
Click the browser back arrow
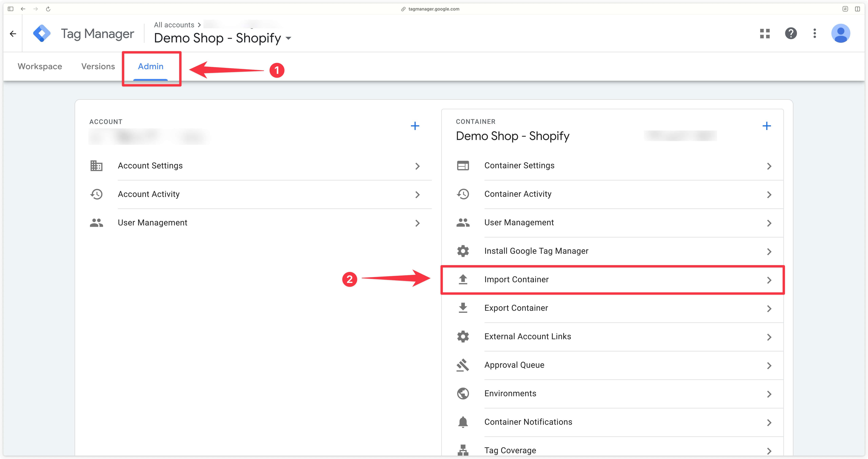[x=23, y=9]
